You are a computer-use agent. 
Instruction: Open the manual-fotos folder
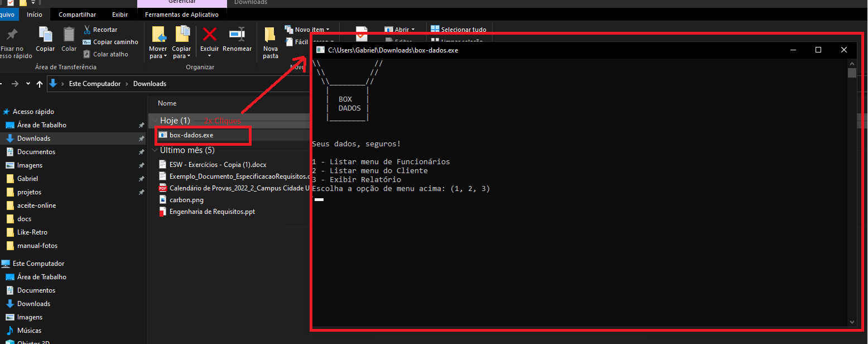click(x=32, y=246)
